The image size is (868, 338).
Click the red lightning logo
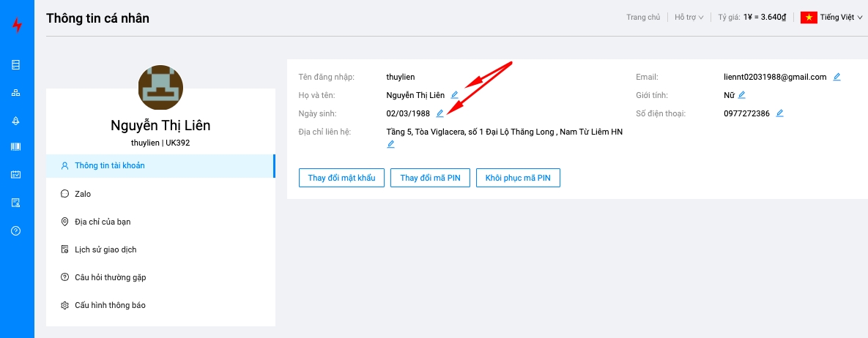pyautogui.click(x=17, y=25)
